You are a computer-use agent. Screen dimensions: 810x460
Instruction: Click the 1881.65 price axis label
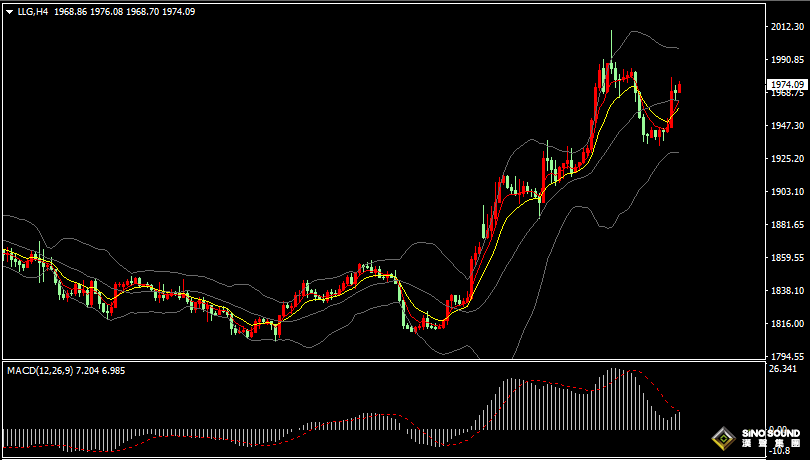tap(786, 225)
